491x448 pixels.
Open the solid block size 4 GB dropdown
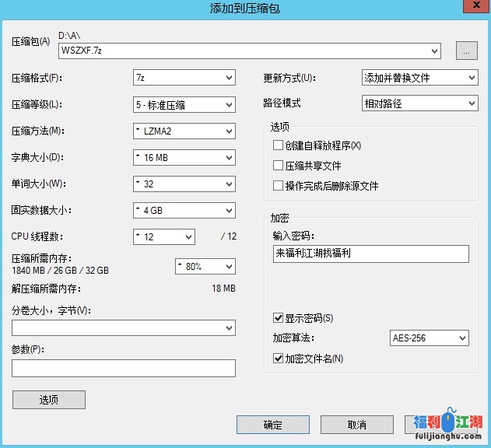tap(184, 210)
